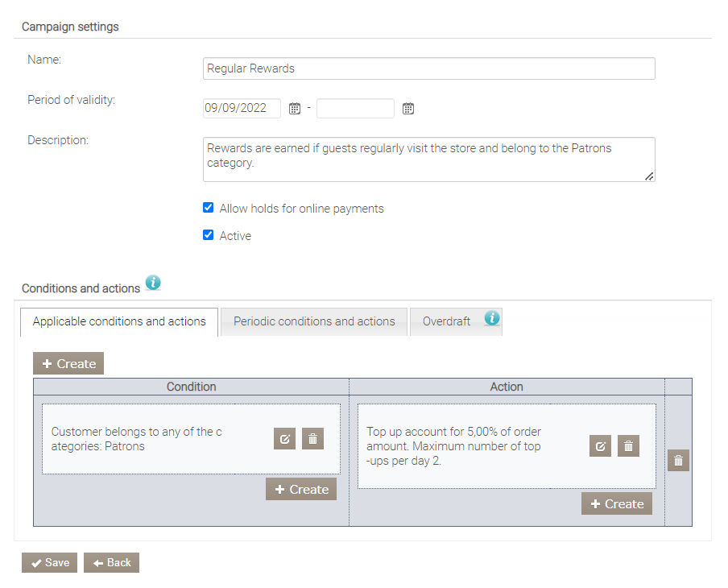Save the campaign settings
The width and height of the screenshot is (728, 588).
(x=50, y=563)
